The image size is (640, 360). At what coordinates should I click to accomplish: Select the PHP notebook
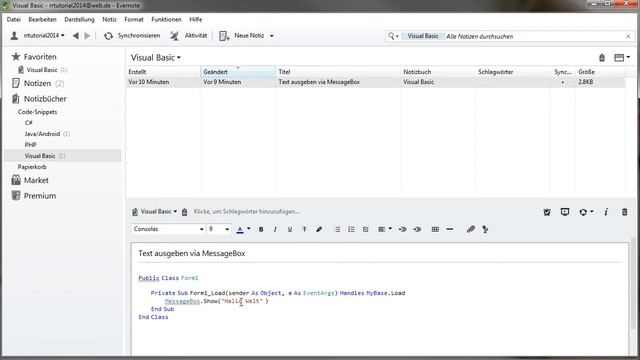[x=31, y=145]
